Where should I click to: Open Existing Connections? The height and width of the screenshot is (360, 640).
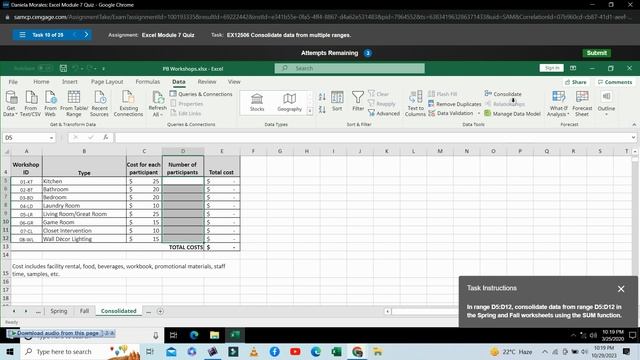tap(128, 104)
